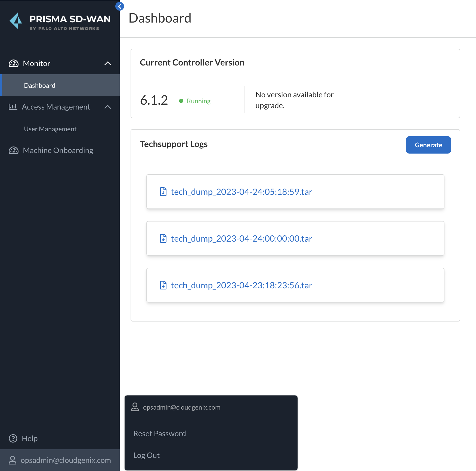Collapse the Access Management section chevron

click(x=108, y=107)
